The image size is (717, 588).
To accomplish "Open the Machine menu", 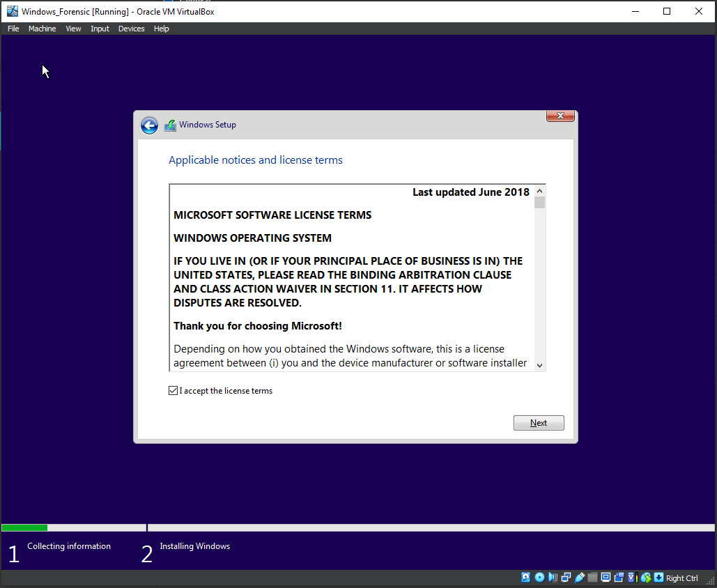I will tap(42, 29).
